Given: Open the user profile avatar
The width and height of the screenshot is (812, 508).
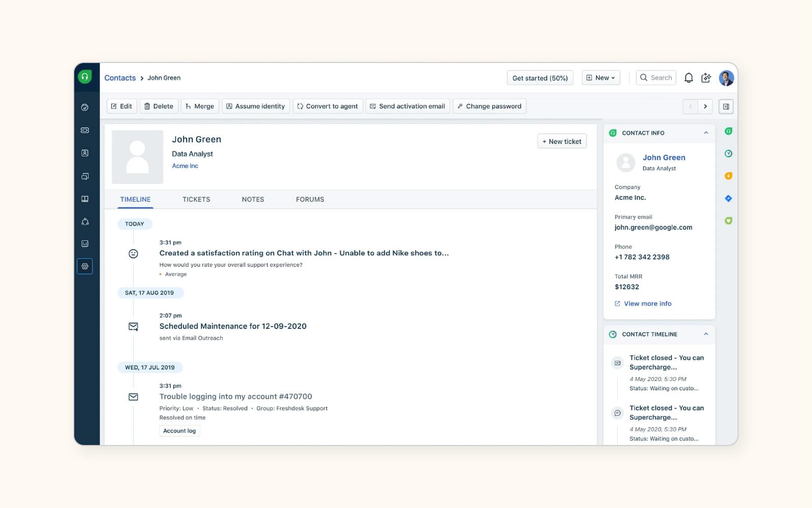Looking at the screenshot, I should [x=726, y=78].
